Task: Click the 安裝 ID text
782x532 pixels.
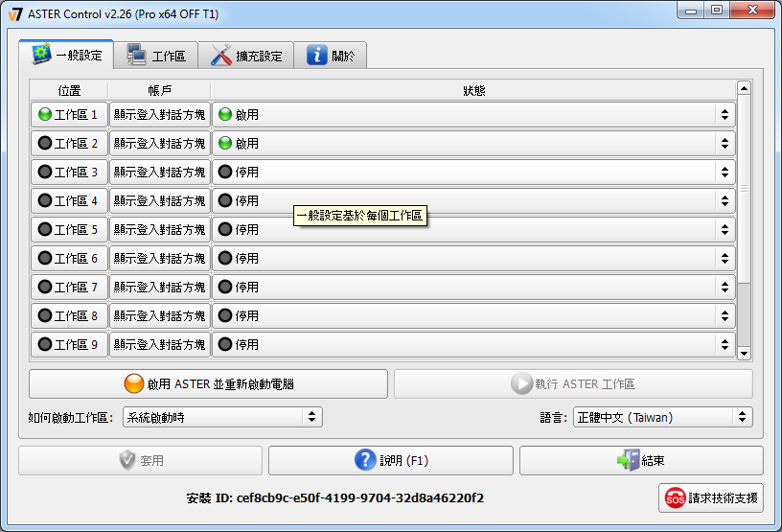Action: click(334, 498)
